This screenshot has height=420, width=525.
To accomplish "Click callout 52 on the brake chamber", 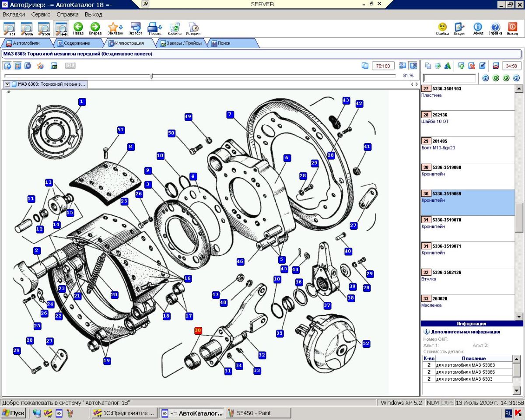I will tap(366, 344).
